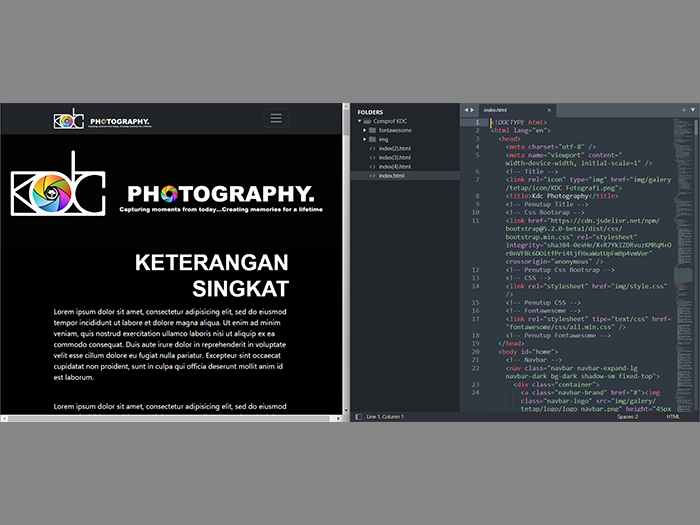Open the tab list dropdown arrow
The height and width of the screenshot is (525, 700).
692,108
